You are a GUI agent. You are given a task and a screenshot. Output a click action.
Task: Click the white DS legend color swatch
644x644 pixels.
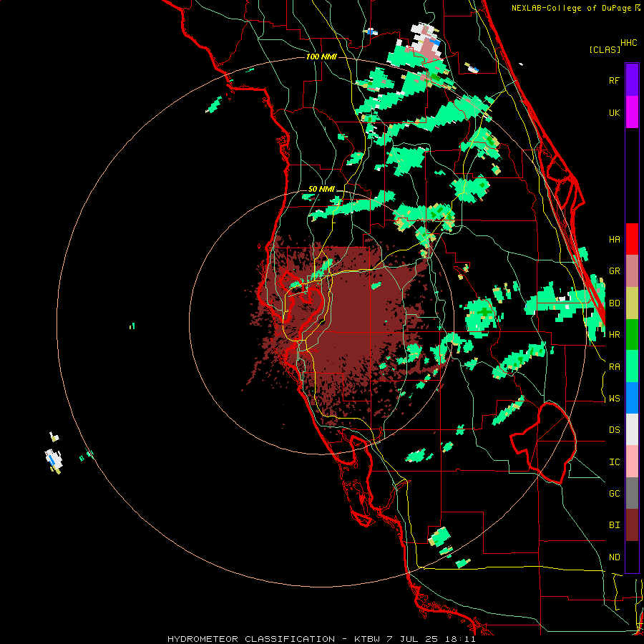[632, 429]
